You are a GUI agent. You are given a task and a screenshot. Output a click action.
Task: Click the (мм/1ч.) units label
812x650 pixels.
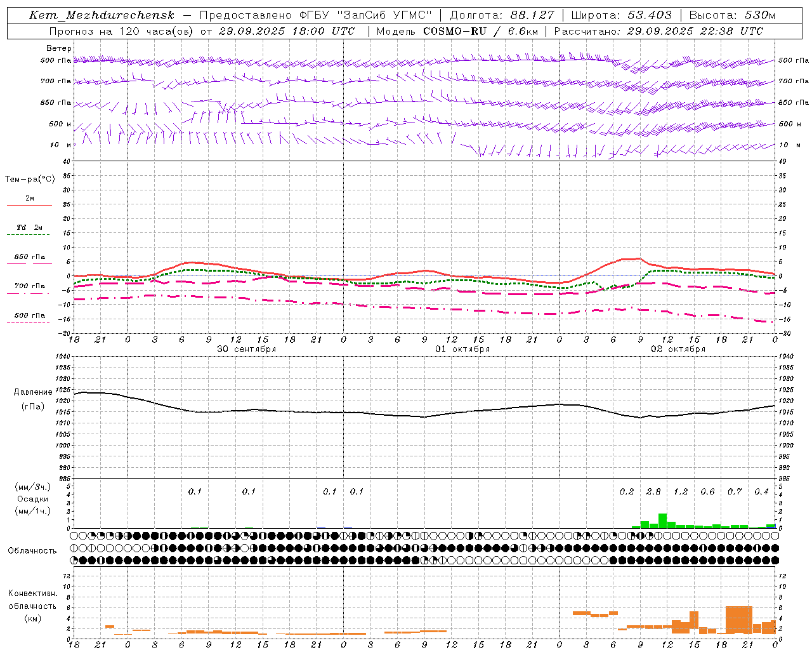click(x=32, y=511)
